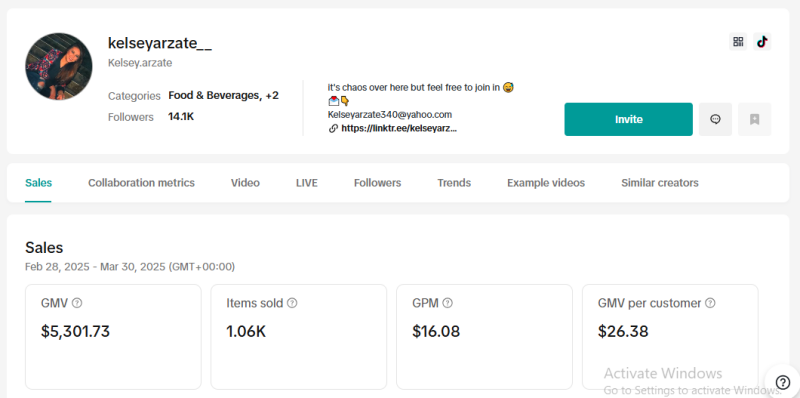Click the GMV per customer info icon
The image size is (800, 398).
click(710, 303)
